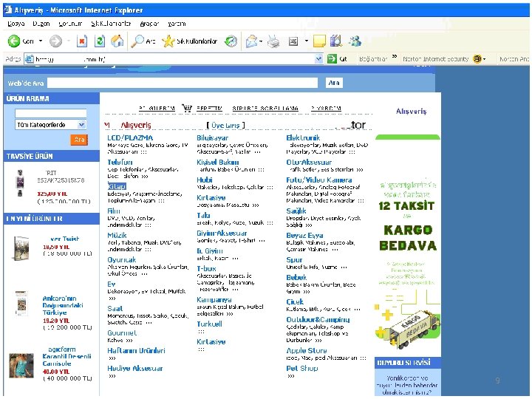This screenshot has height=399, width=532.
Task: Expand the Back button history dropdown arrow
Action: pyautogui.click(x=41, y=41)
